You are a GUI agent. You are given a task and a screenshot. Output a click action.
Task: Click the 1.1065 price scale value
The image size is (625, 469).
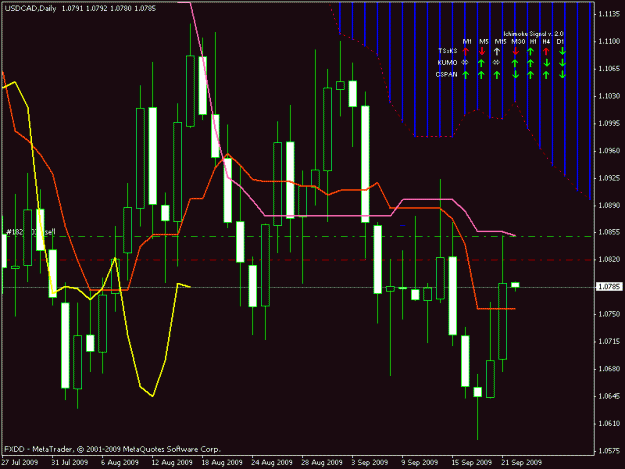coord(609,69)
